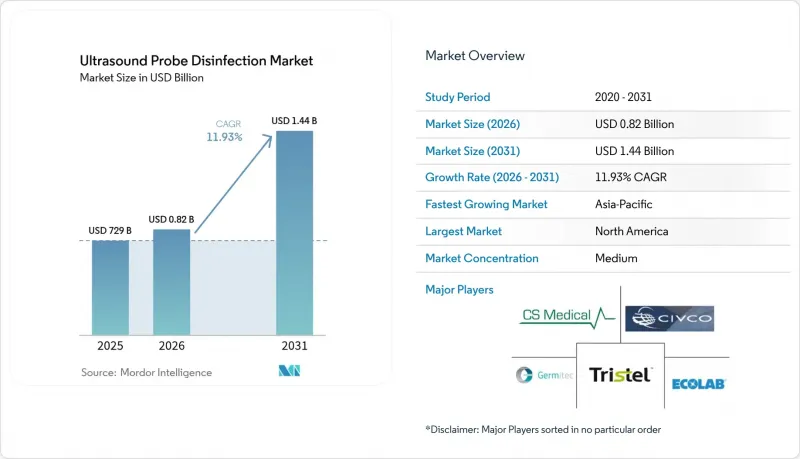This screenshot has height=459, width=800.
Task: Click the Germitec logo
Action: (x=544, y=375)
